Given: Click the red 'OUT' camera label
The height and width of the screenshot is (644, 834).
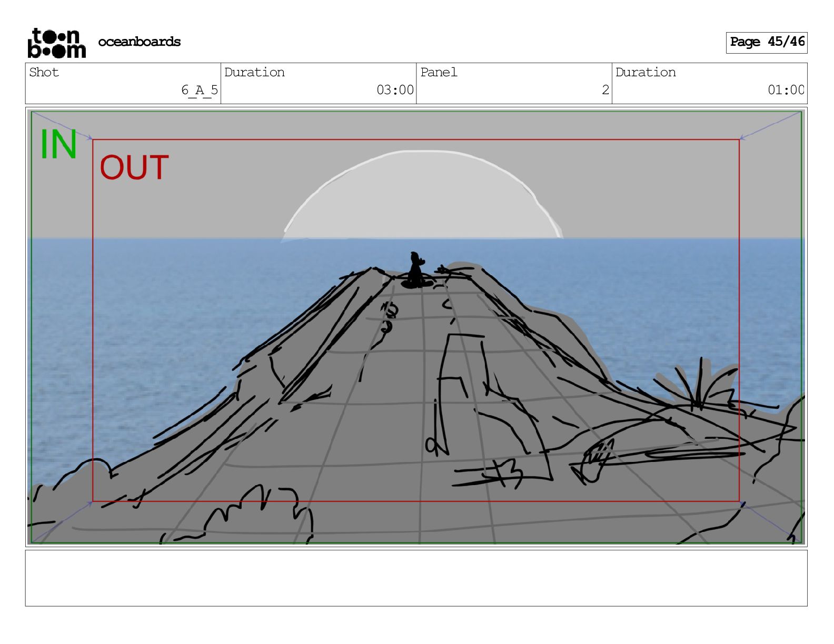Looking at the screenshot, I should (x=134, y=168).
